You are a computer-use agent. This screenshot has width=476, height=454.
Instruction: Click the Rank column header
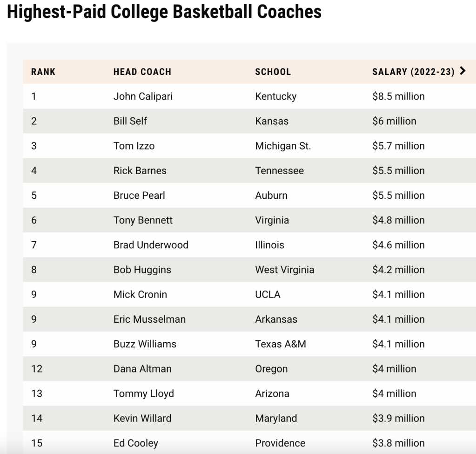tap(43, 72)
